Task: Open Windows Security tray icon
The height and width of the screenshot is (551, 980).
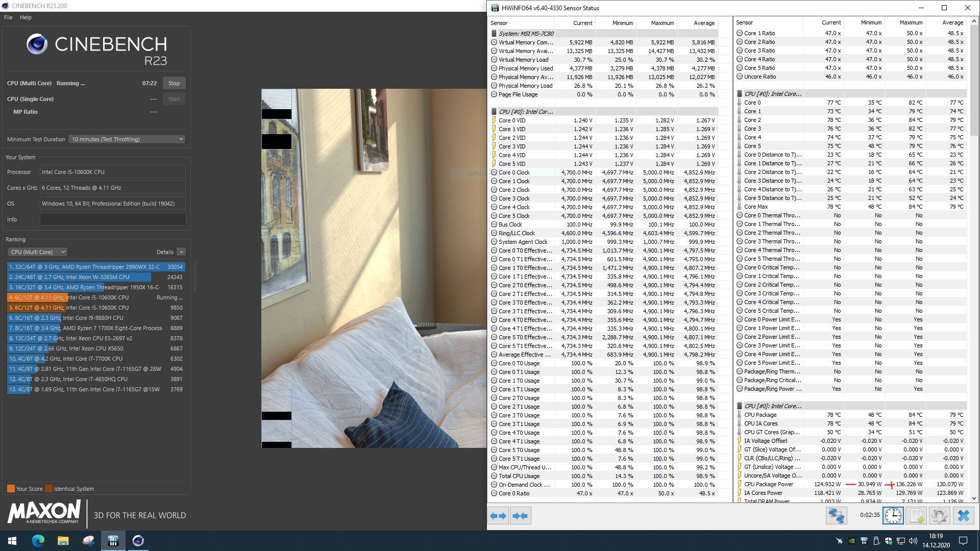Action: 889,541
